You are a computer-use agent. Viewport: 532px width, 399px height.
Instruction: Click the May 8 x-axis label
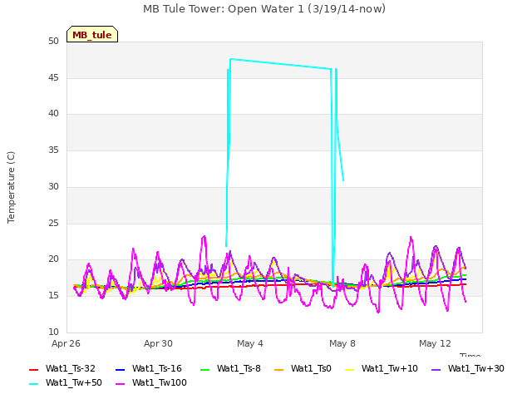(x=342, y=343)
